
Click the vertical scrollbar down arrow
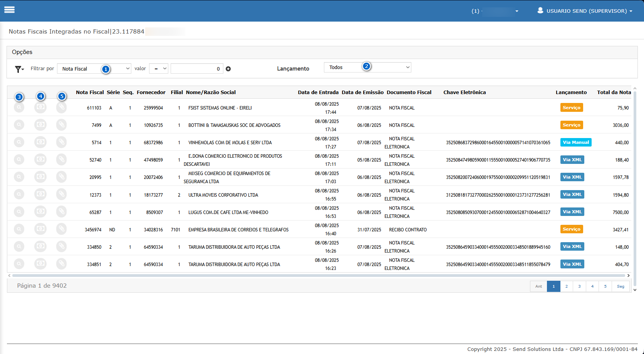635,290
